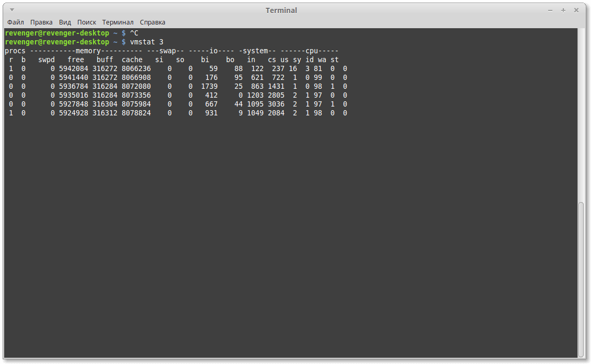Click cache value 8075984
The width and height of the screenshot is (591, 364).
click(136, 104)
